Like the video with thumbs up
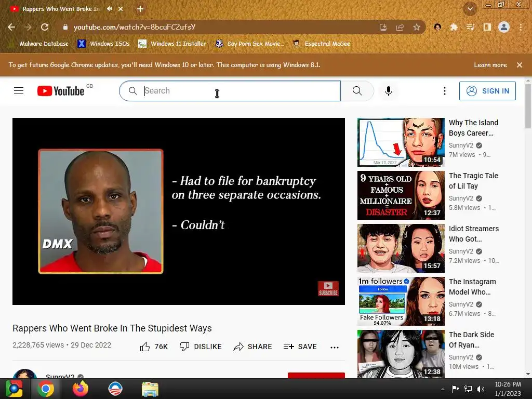This screenshot has width=532, height=399. pyautogui.click(x=154, y=347)
